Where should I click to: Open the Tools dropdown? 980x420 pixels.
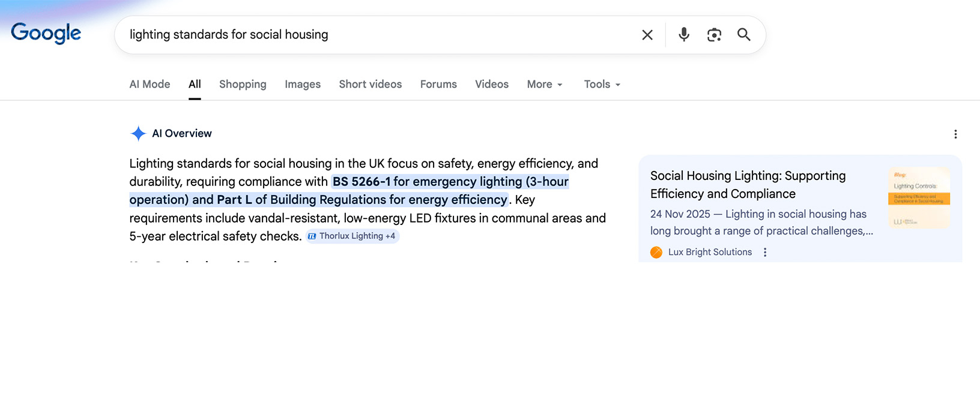point(602,85)
